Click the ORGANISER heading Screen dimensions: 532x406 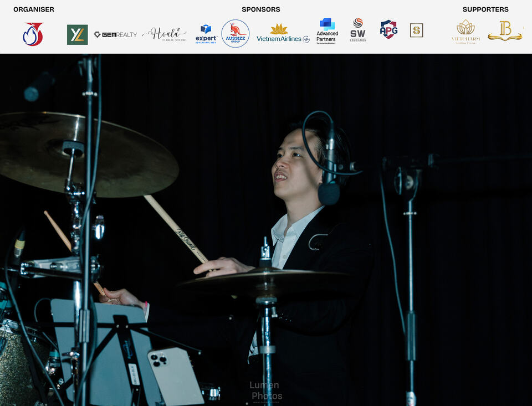coord(34,9)
